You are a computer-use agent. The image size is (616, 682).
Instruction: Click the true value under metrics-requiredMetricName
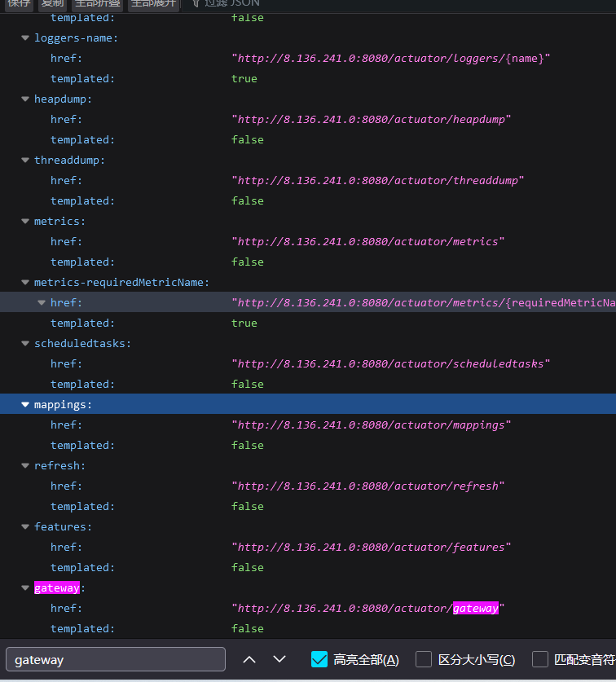click(244, 323)
